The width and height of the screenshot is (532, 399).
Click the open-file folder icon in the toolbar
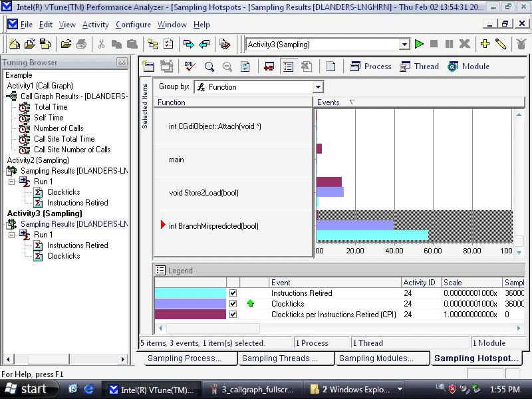pos(66,44)
